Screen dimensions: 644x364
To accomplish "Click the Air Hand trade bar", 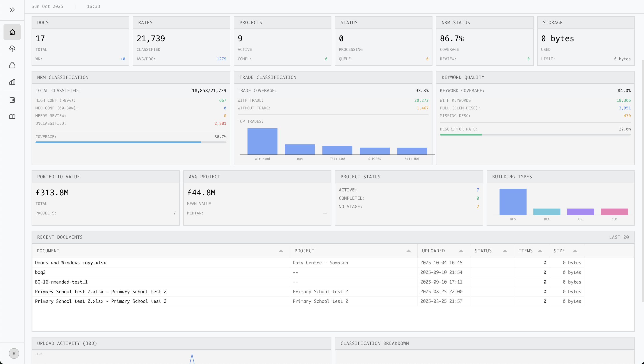I will tap(262, 141).
